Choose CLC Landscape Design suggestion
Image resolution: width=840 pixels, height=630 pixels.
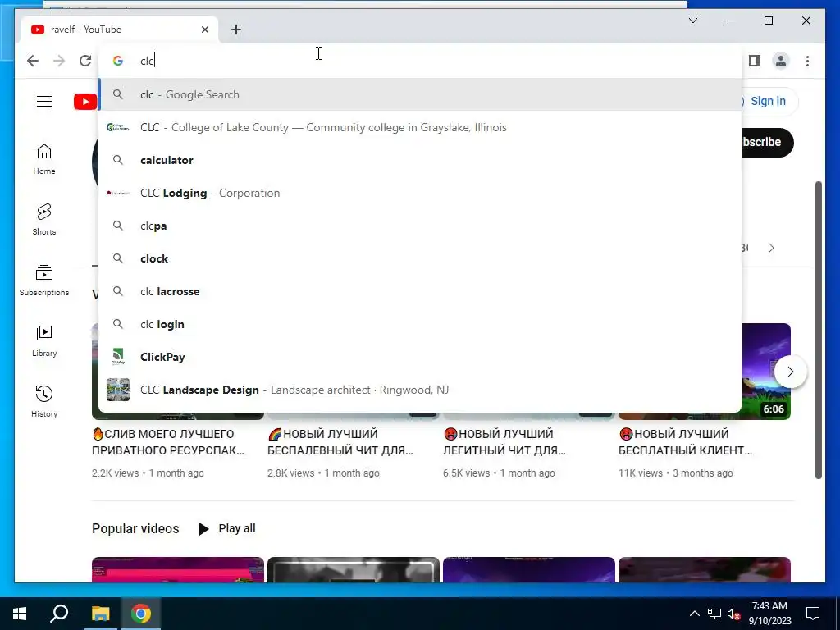coord(421,390)
